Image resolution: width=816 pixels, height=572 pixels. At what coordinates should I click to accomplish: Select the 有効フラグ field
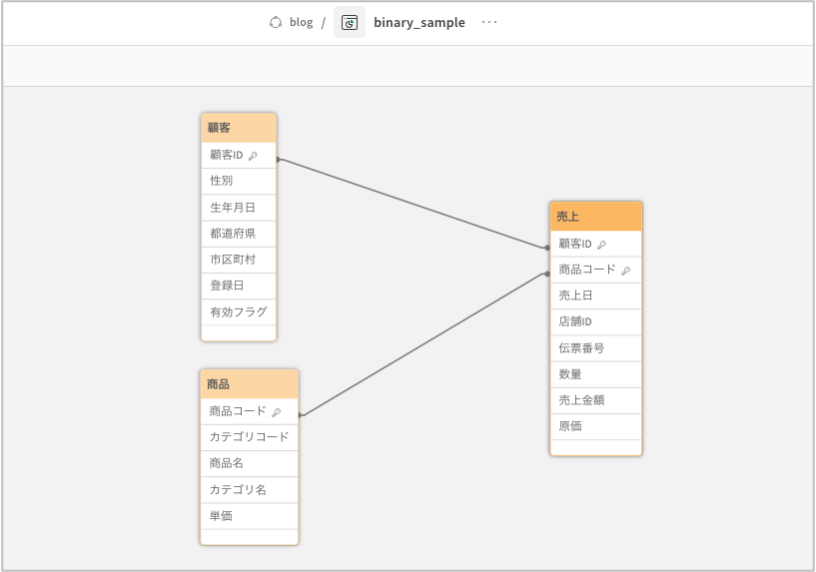coord(238,311)
